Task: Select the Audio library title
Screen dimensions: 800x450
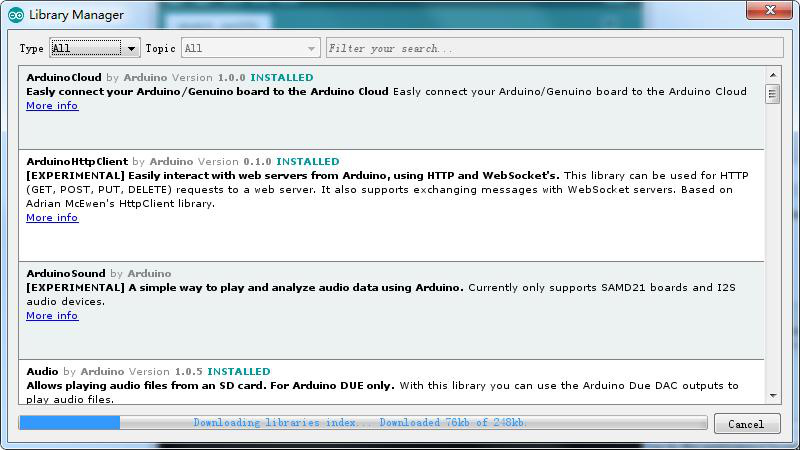Action: point(42,371)
